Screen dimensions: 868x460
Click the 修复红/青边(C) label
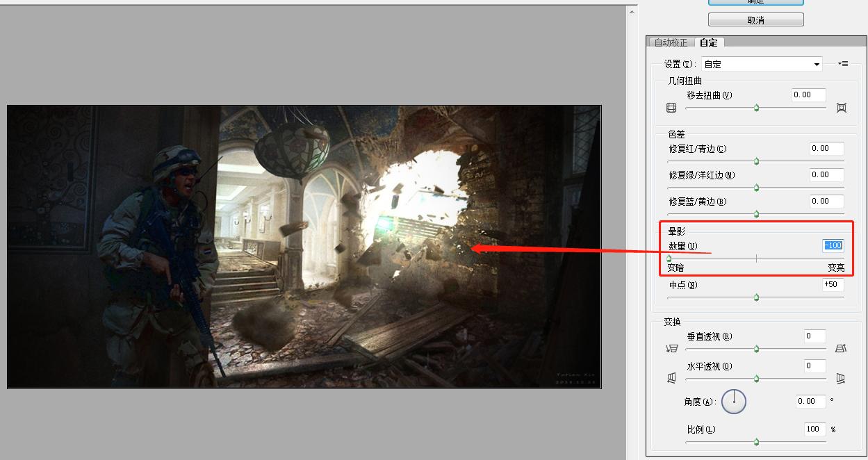[x=698, y=148]
